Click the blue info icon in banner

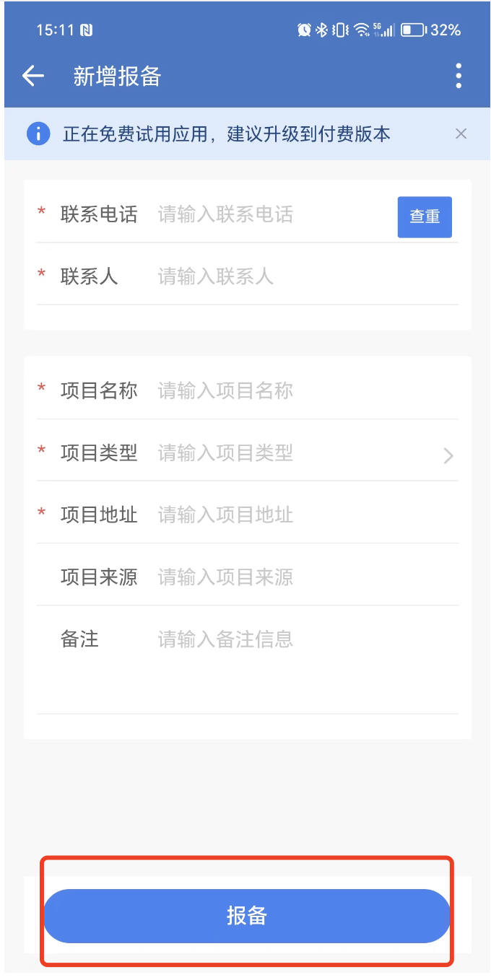(38, 134)
